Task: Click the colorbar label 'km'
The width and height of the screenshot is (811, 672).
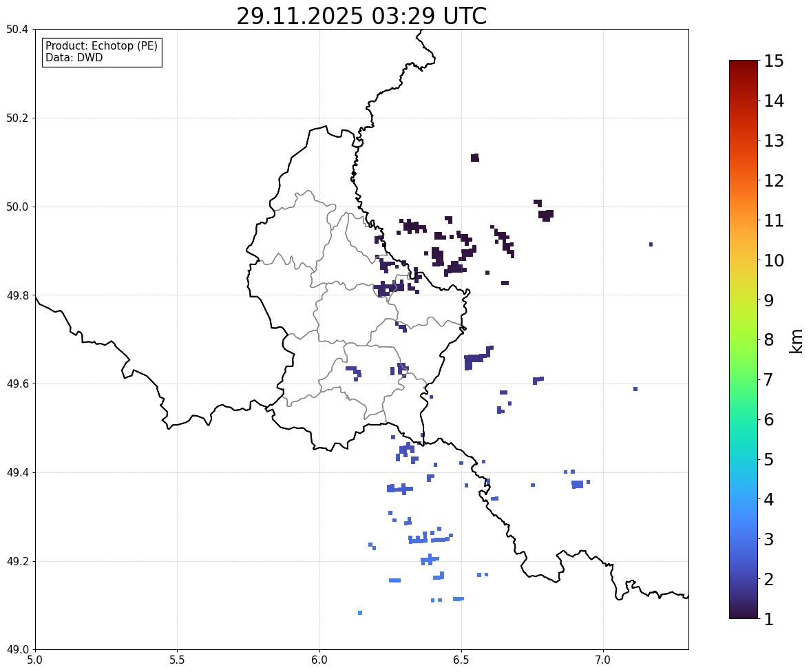Action: pos(797,341)
